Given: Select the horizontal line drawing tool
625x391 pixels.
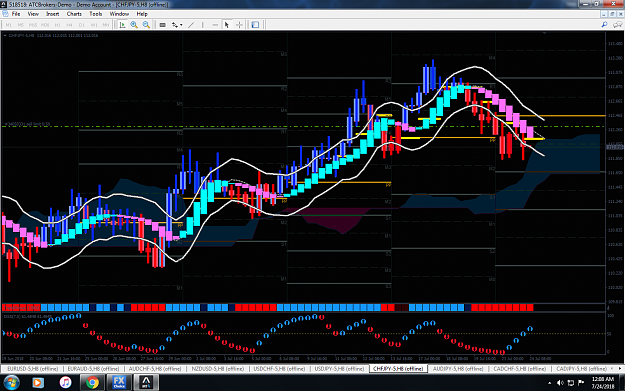Looking at the screenshot, I should click(215, 25).
